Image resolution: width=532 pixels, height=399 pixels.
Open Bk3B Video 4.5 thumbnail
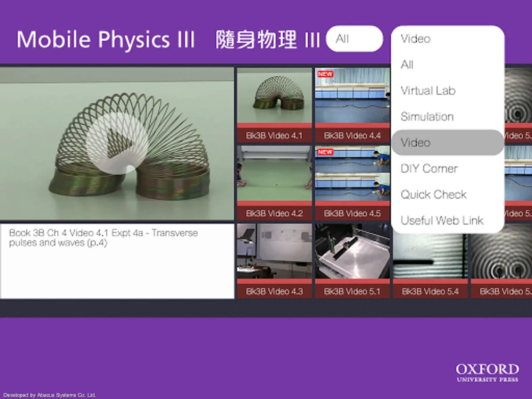pos(352,183)
